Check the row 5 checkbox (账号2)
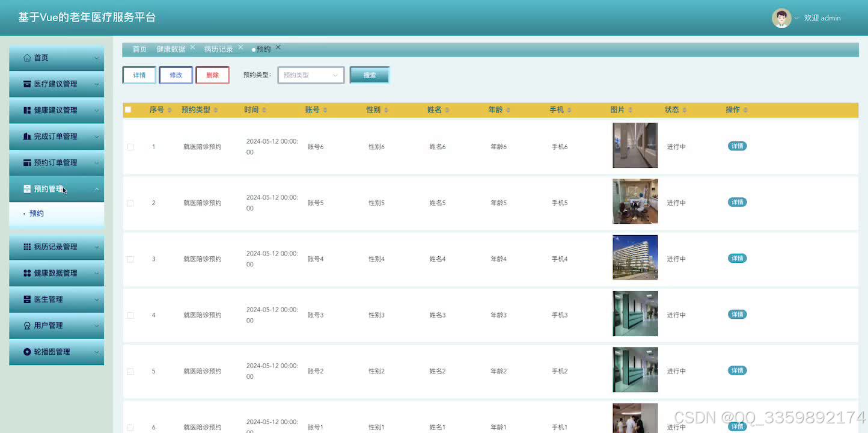This screenshot has height=433, width=868. [130, 372]
